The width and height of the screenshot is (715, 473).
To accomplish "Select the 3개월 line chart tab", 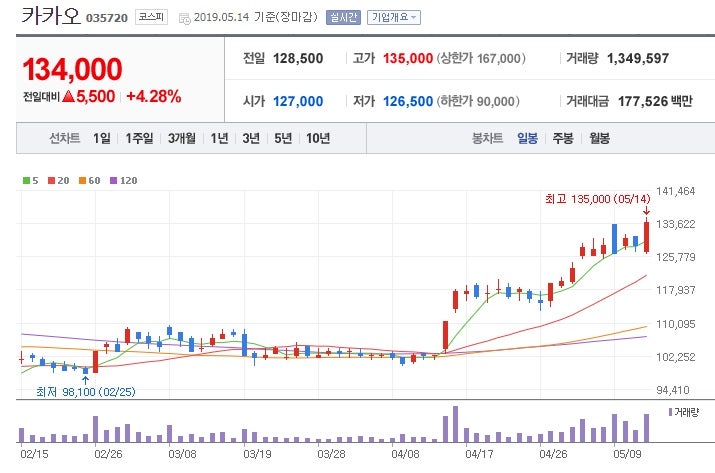I will [x=181, y=138].
